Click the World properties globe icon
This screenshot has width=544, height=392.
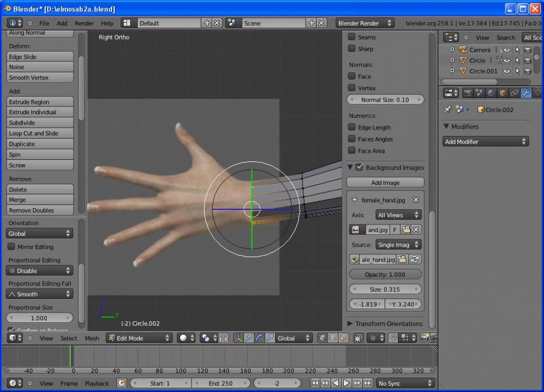click(x=491, y=93)
